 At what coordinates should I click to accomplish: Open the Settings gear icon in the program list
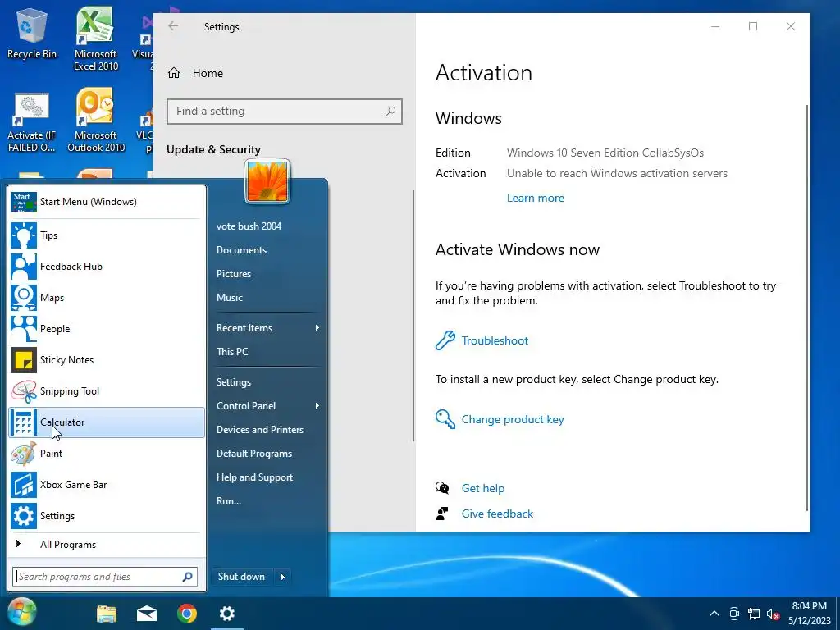24,515
